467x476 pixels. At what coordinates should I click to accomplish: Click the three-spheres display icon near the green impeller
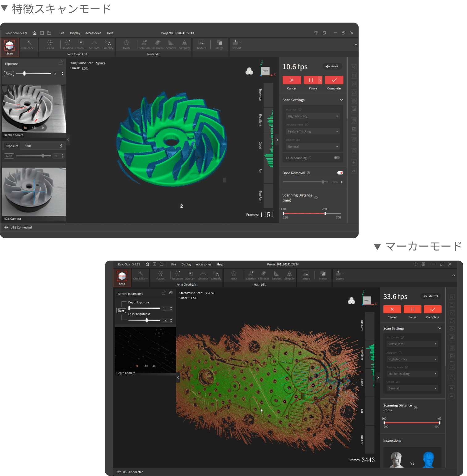pyautogui.click(x=249, y=71)
